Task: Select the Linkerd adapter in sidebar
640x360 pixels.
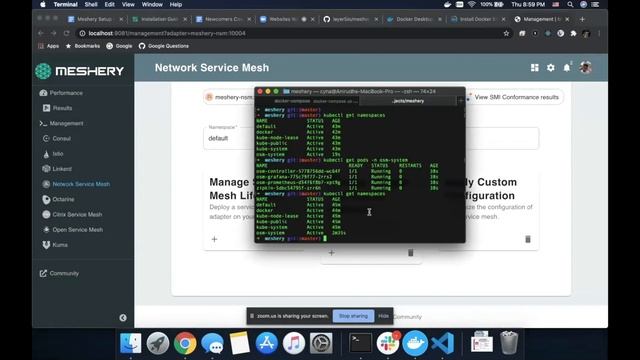Action: [57, 169]
